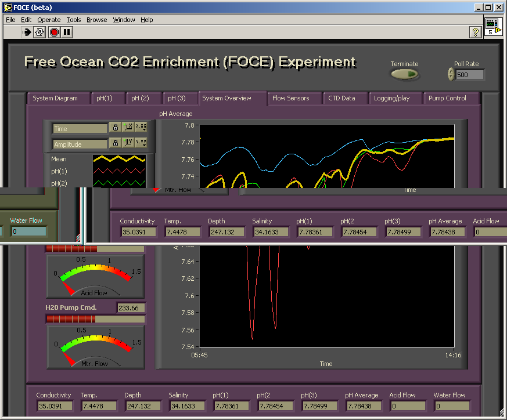Screen dimensions: 507x420
Task: Switch to the pH(1) tab
Action: (x=107, y=98)
